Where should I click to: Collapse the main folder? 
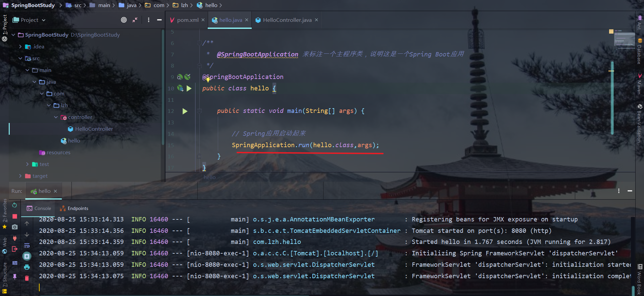click(x=28, y=70)
